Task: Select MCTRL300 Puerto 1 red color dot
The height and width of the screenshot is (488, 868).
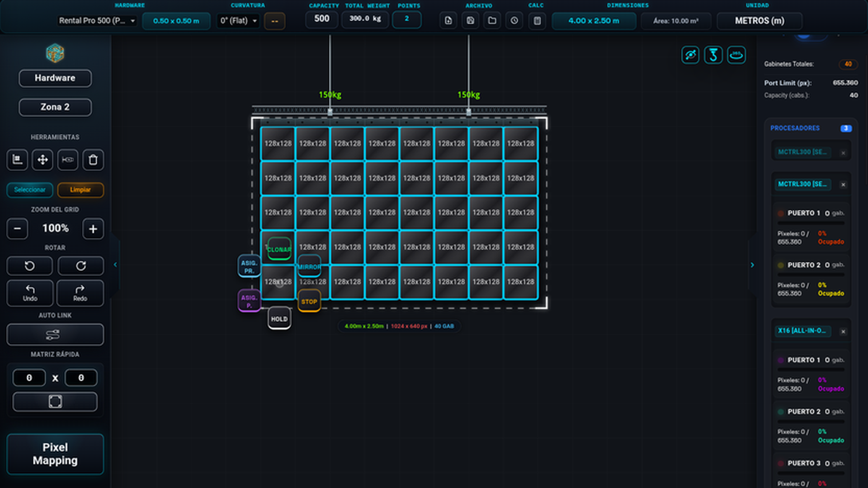Action: click(781, 213)
